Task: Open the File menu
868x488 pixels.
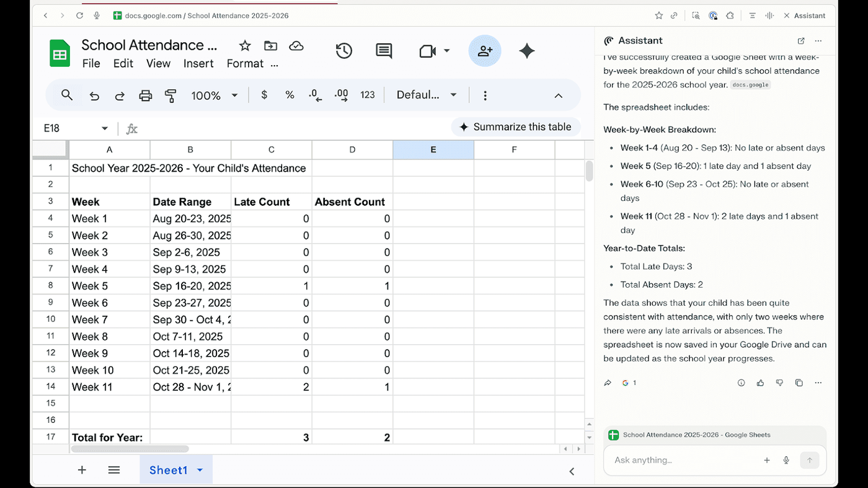Action: pos(91,63)
